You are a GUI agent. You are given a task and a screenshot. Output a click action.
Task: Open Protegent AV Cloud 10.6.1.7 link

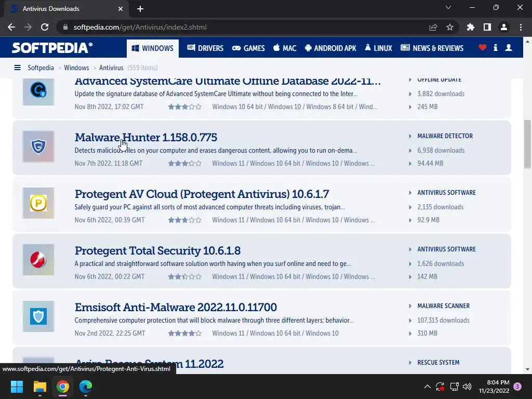[202, 194]
